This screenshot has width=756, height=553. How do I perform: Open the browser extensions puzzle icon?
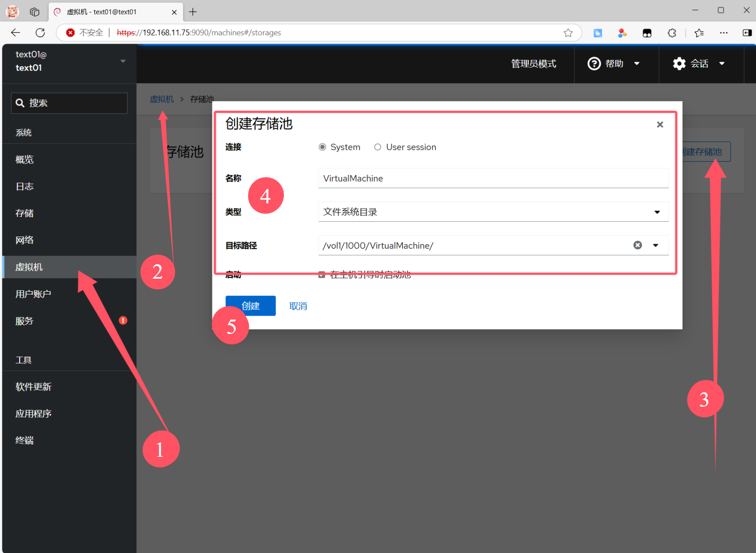(x=672, y=33)
